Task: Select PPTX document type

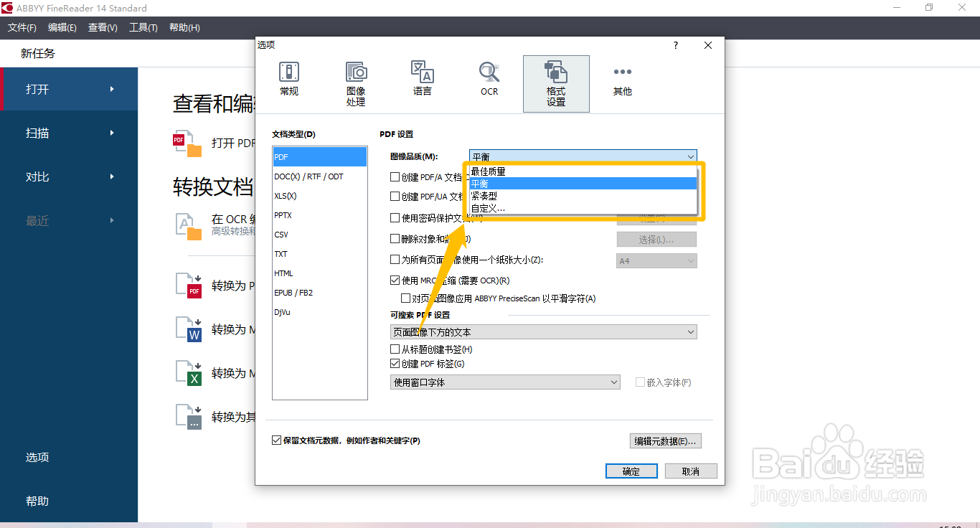Action: pos(320,215)
